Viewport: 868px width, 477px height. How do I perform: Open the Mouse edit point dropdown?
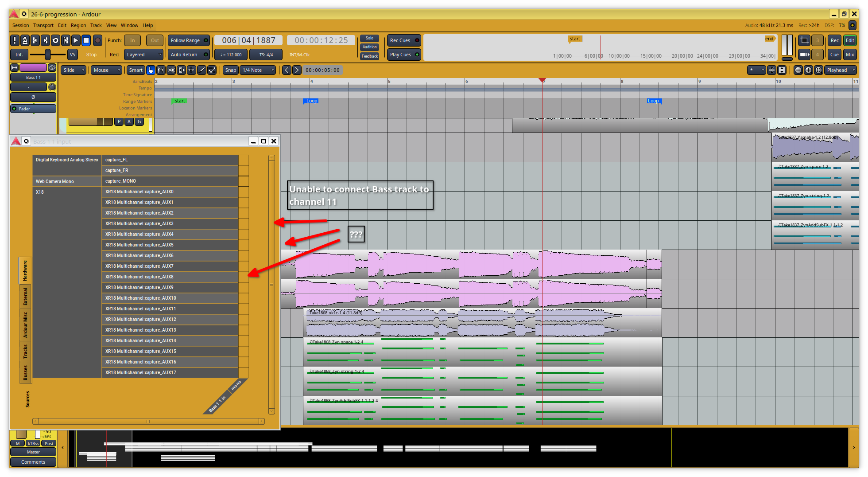click(x=106, y=70)
